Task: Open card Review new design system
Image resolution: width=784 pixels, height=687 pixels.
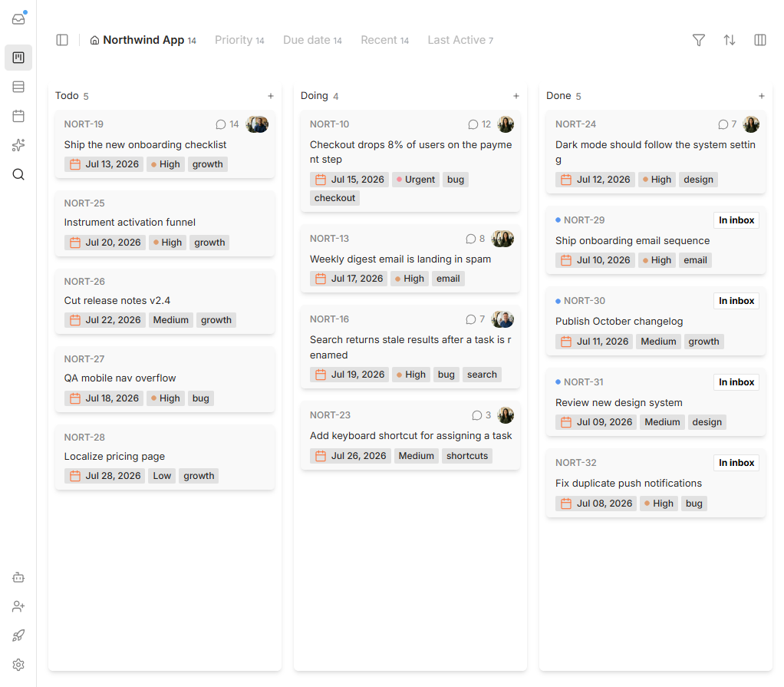Action: click(655, 401)
